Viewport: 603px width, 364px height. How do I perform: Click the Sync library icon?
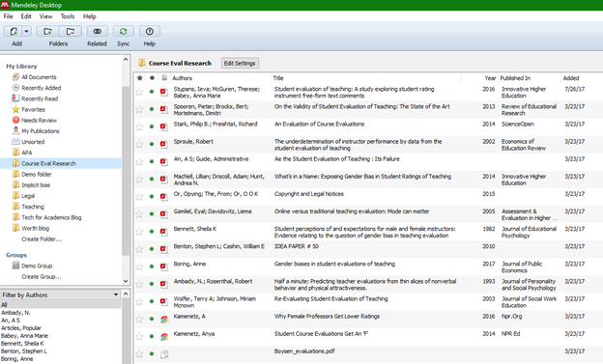123,31
